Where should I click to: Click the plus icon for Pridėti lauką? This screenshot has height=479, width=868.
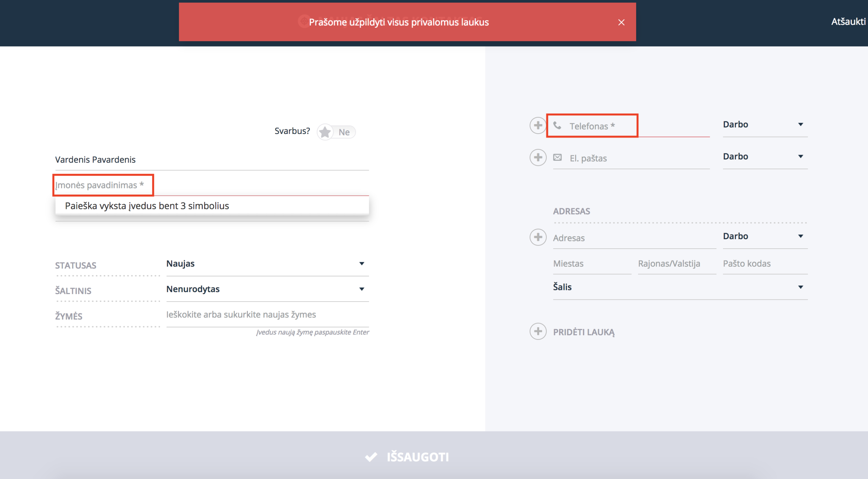pos(538,331)
